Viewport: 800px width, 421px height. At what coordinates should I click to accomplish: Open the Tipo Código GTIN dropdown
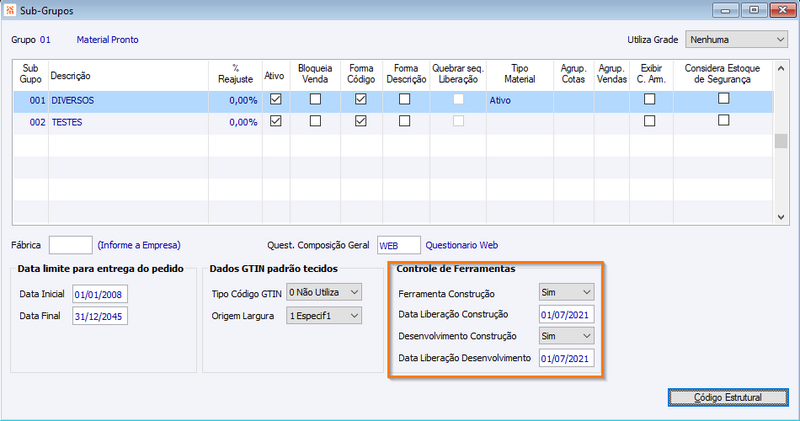click(324, 292)
